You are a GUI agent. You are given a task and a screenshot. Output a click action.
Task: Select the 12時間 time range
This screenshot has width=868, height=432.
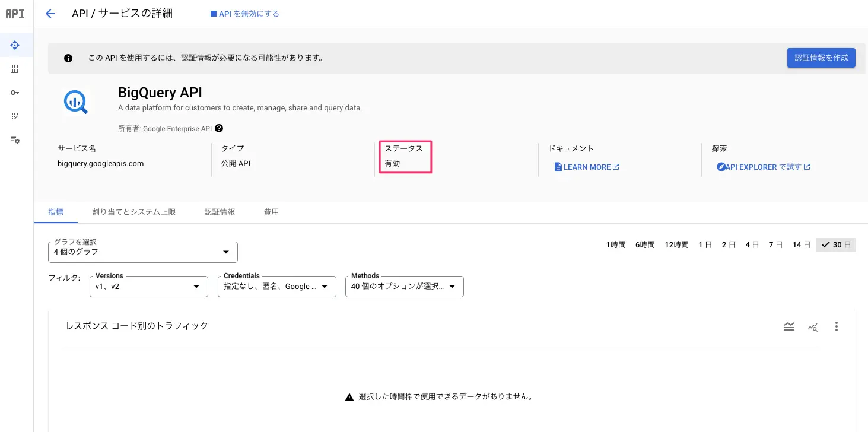676,245
